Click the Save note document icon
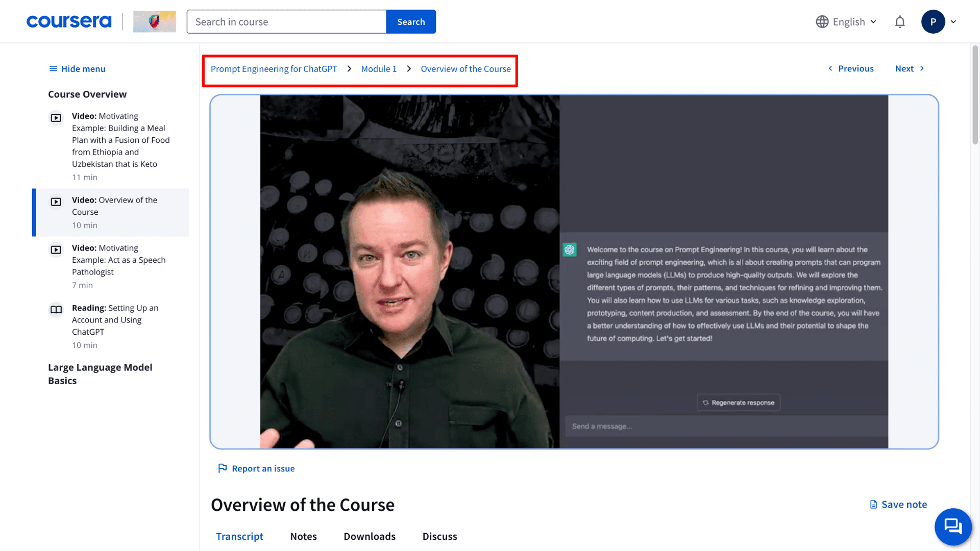The height and width of the screenshot is (551, 980). point(873,504)
